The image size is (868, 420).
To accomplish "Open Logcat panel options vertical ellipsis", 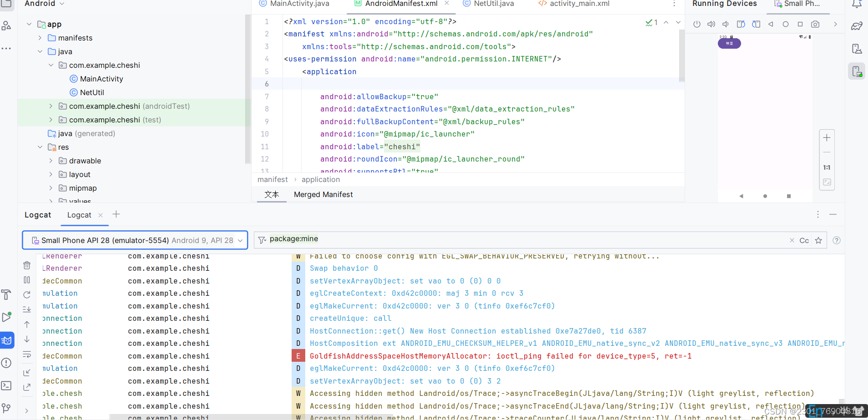I will tap(818, 214).
